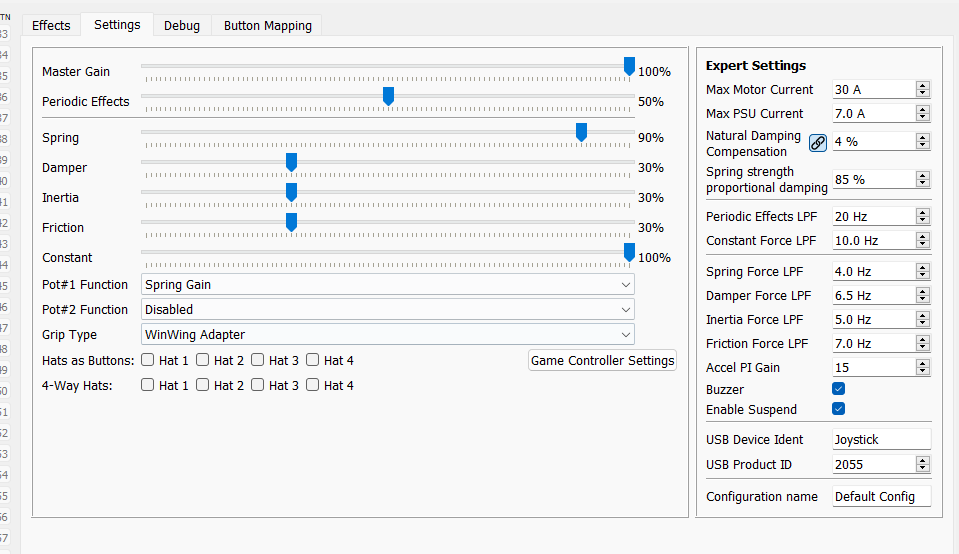This screenshot has height=554, width=959.
Task: Open the Button Mapping tab
Action: (267, 25)
